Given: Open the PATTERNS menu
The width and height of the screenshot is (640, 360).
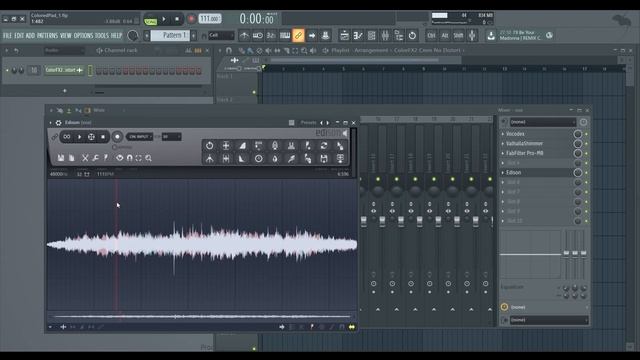Looking at the screenshot, I should [x=47, y=36].
